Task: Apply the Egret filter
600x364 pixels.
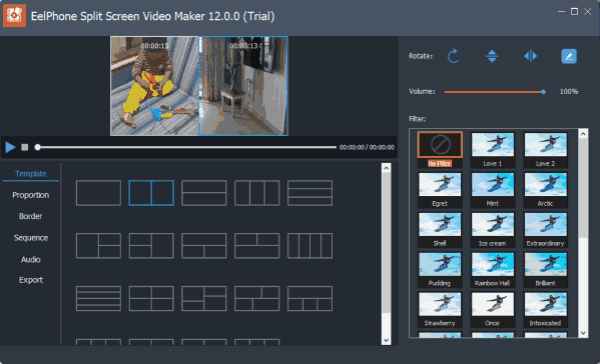Action: click(x=440, y=189)
